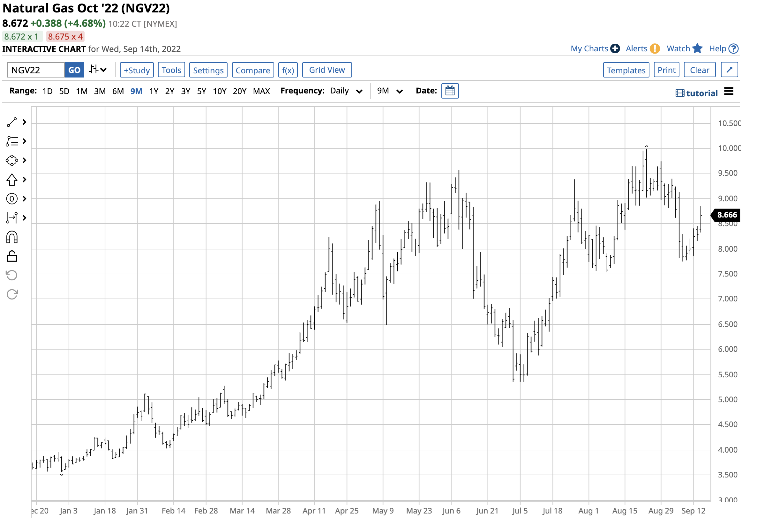Select the line drawing tool icon
Screen dimensions: 757x532
pyautogui.click(x=12, y=122)
